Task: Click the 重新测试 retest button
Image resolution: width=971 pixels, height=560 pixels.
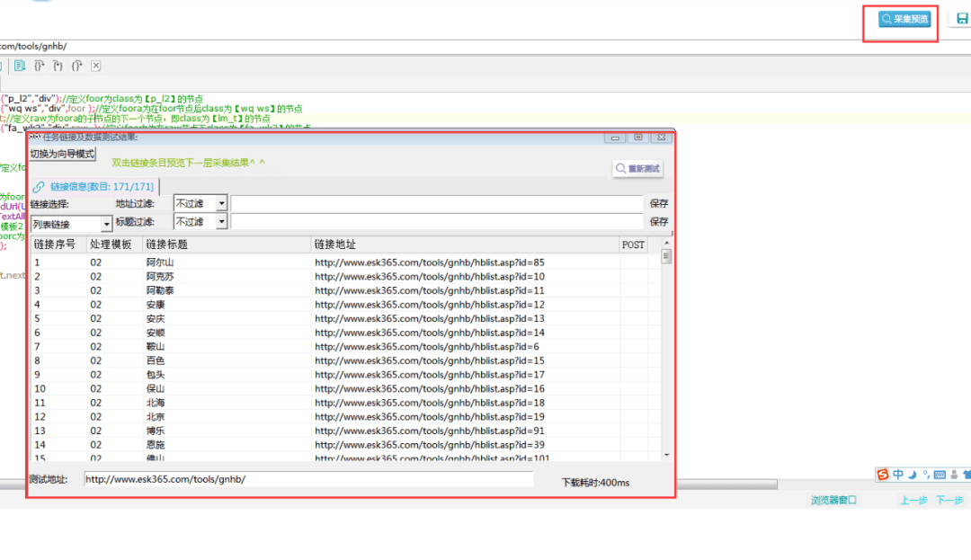Action: (637, 168)
